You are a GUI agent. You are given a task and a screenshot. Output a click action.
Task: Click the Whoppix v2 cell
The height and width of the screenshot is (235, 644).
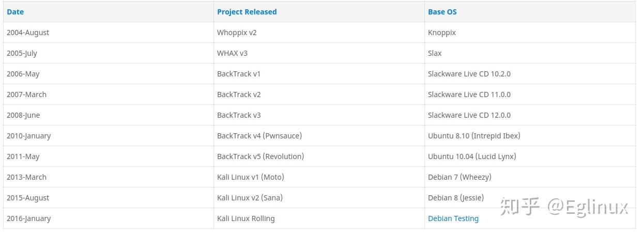click(237, 33)
